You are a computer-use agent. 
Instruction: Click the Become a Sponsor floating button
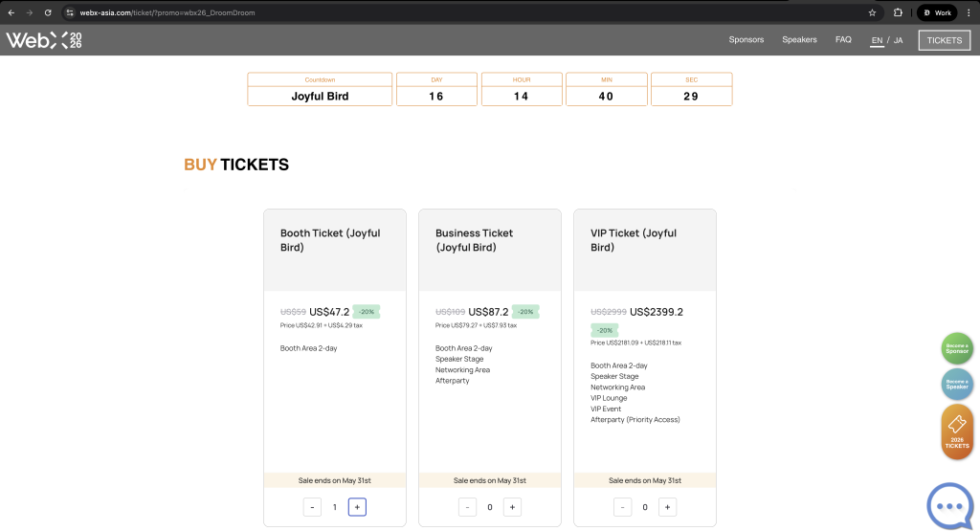957,348
